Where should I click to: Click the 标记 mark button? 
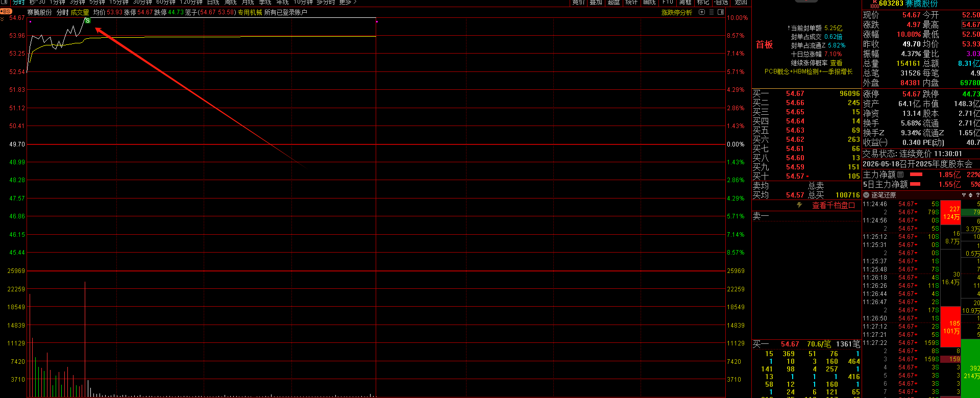(x=703, y=3)
